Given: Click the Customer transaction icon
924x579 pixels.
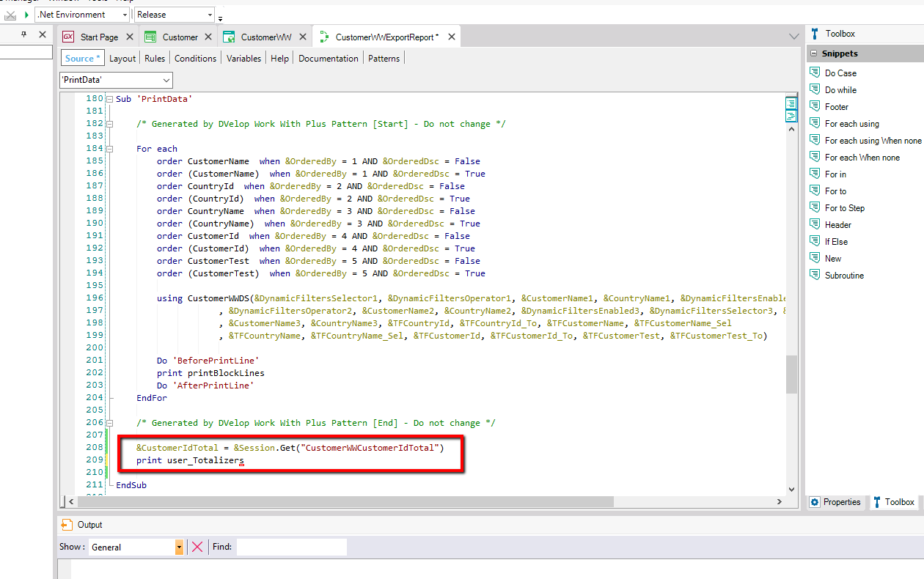Looking at the screenshot, I should [x=150, y=37].
